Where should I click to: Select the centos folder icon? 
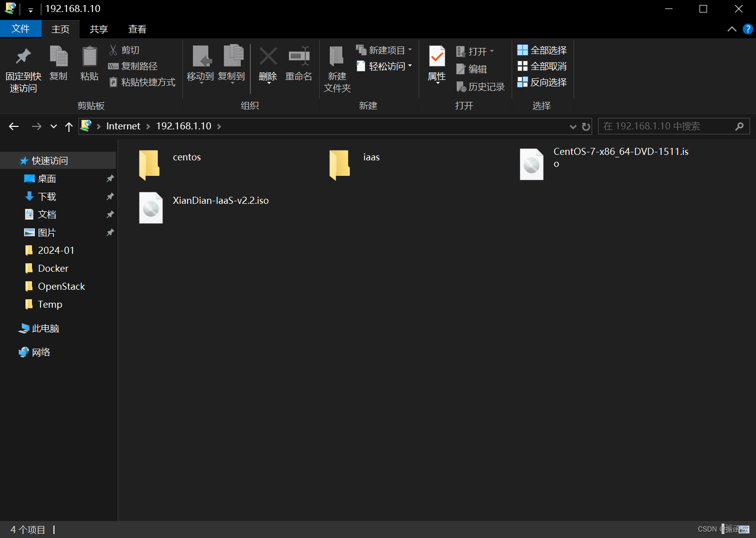tap(149, 164)
